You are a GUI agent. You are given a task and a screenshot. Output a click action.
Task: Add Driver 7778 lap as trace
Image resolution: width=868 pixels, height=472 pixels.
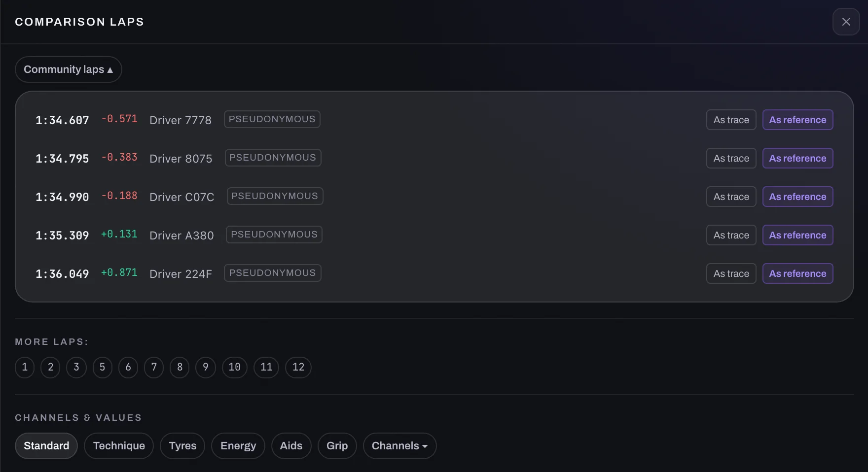coord(731,120)
